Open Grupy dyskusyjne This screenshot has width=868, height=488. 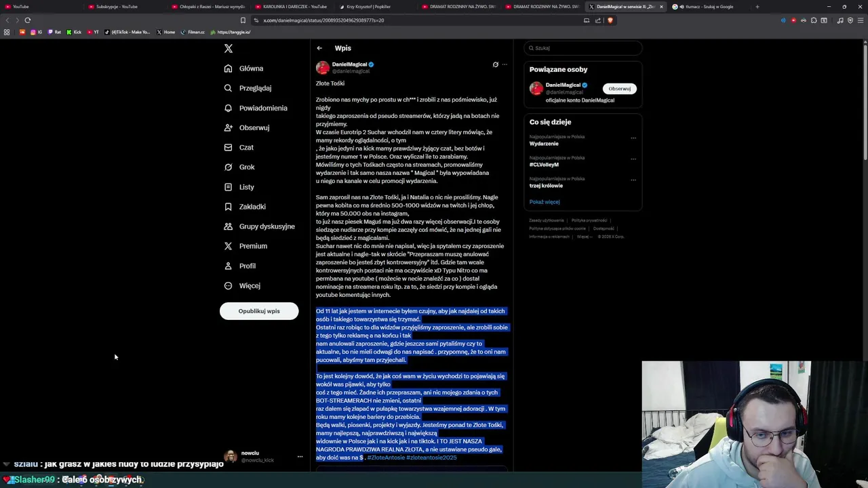pos(259,226)
